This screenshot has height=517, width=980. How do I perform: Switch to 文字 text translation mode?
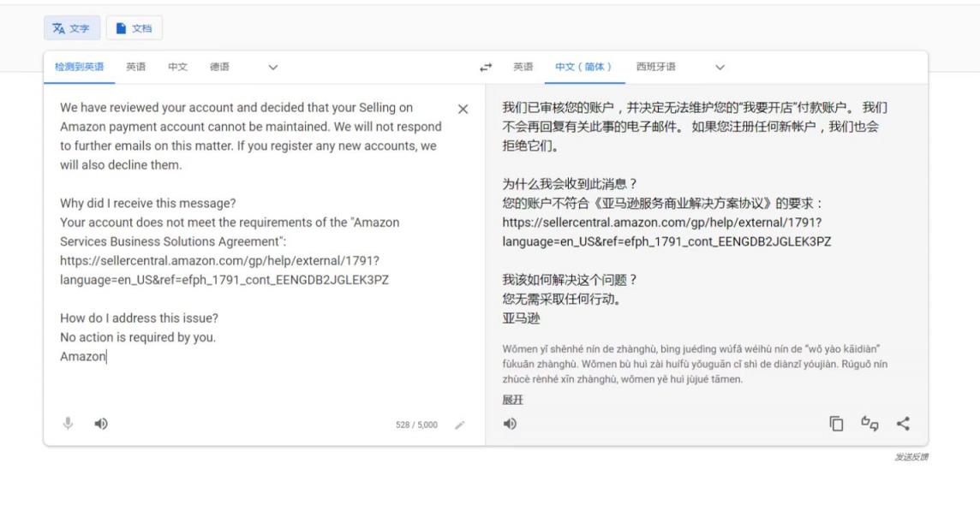pos(71,27)
